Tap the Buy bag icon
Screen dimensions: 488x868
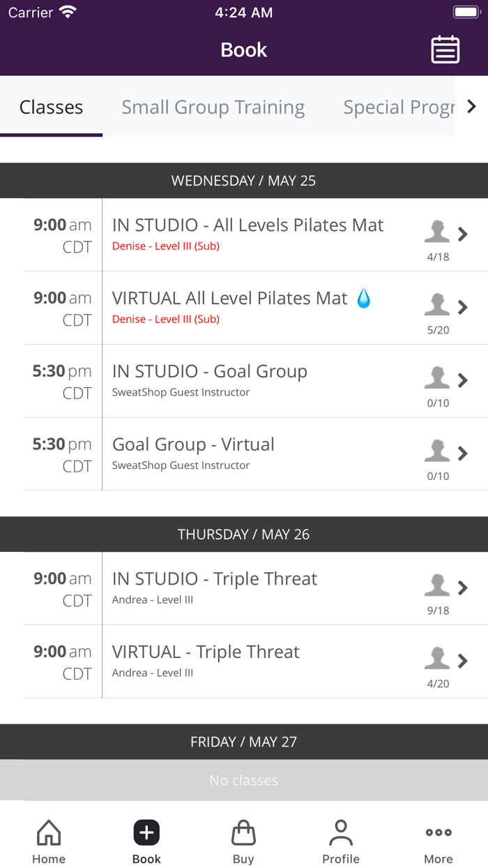pyautogui.click(x=243, y=832)
